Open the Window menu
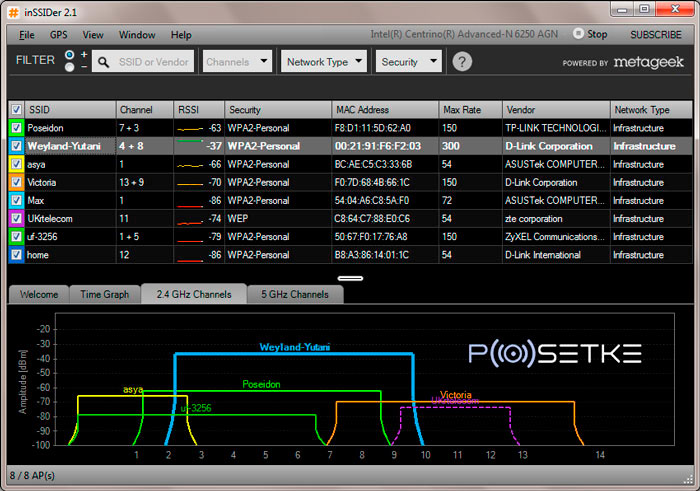Image resolution: width=700 pixels, height=491 pixels. tap(137, 35)
